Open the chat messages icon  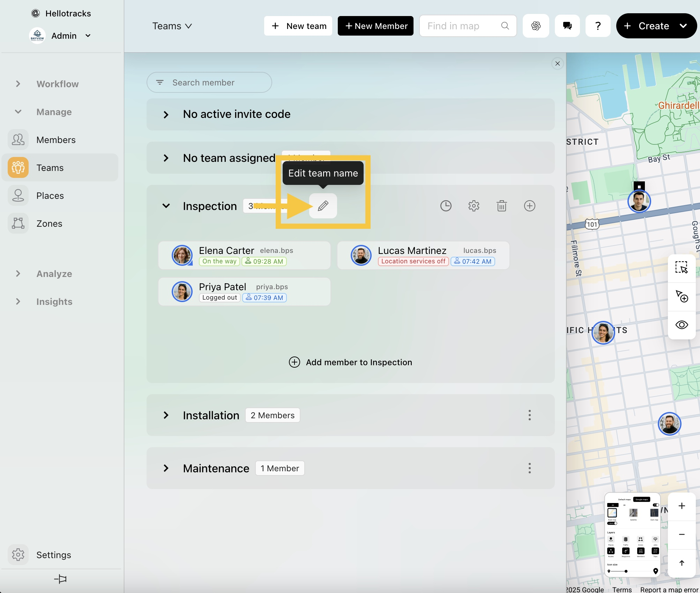tap(567, 26)
